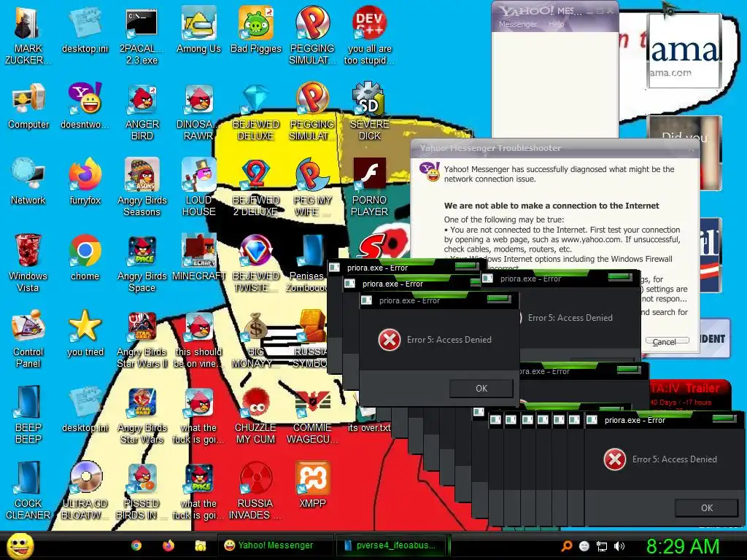
Task: Open Firefox from the taskbar quick launch
Action: pyautogui.click(x=169, y=545)
